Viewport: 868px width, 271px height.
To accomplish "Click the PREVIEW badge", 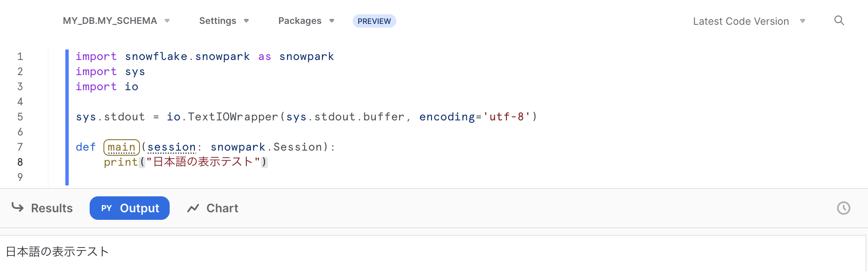I will point(374,21).
